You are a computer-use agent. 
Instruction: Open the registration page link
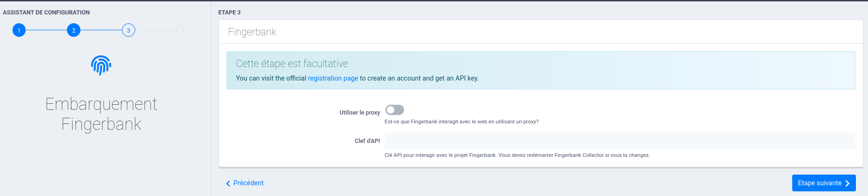[x=333, y=78]
